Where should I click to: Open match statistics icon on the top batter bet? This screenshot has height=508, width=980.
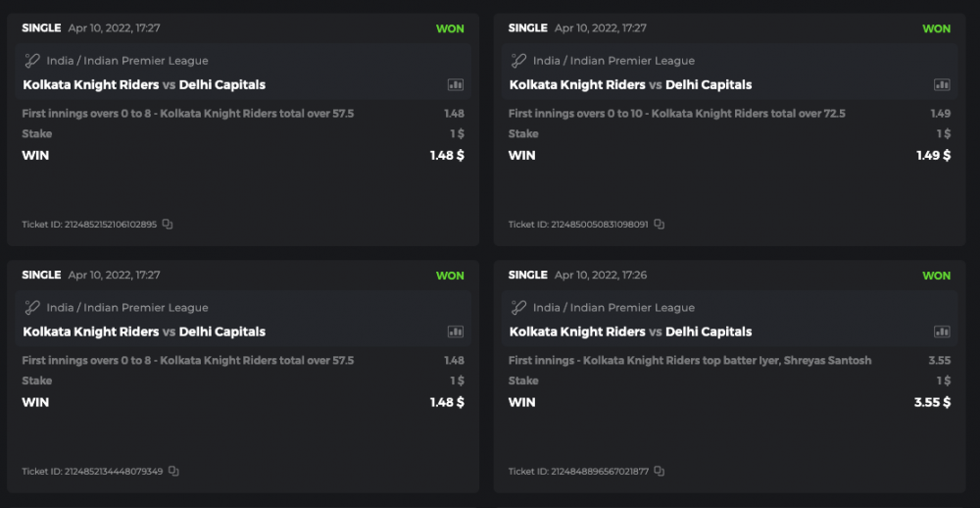tap(942, 332)
